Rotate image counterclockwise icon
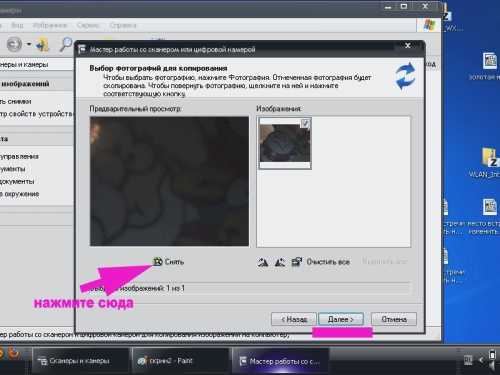500x375 pixels. click(x=280, y=262)
